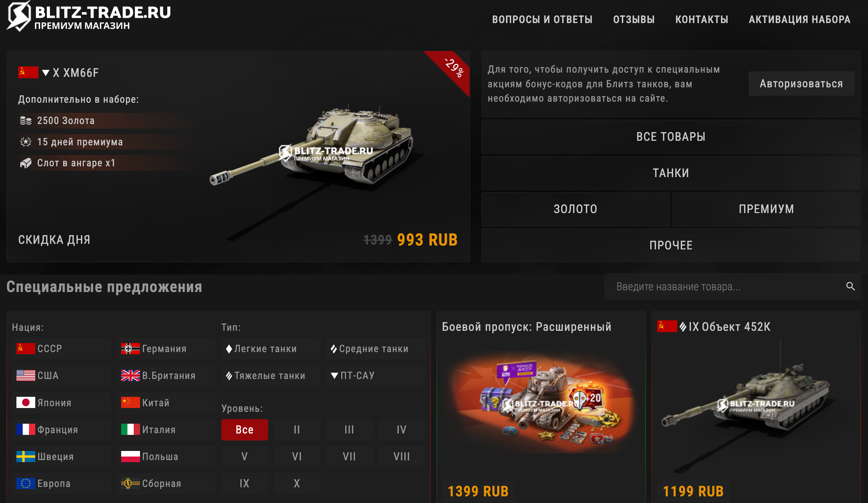
Task: Select the Все level filter
Action: coord(245,430)
